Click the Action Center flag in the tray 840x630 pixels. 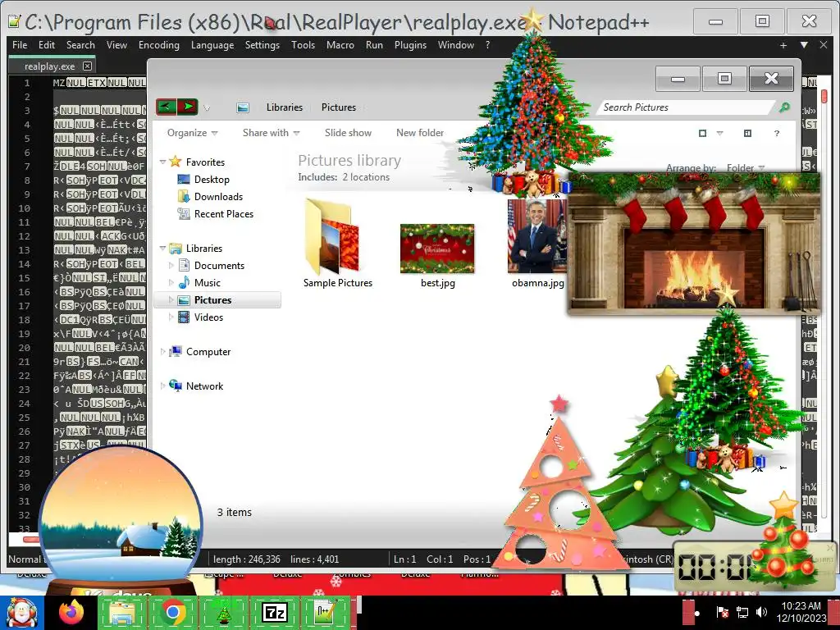tap(722, 612)
